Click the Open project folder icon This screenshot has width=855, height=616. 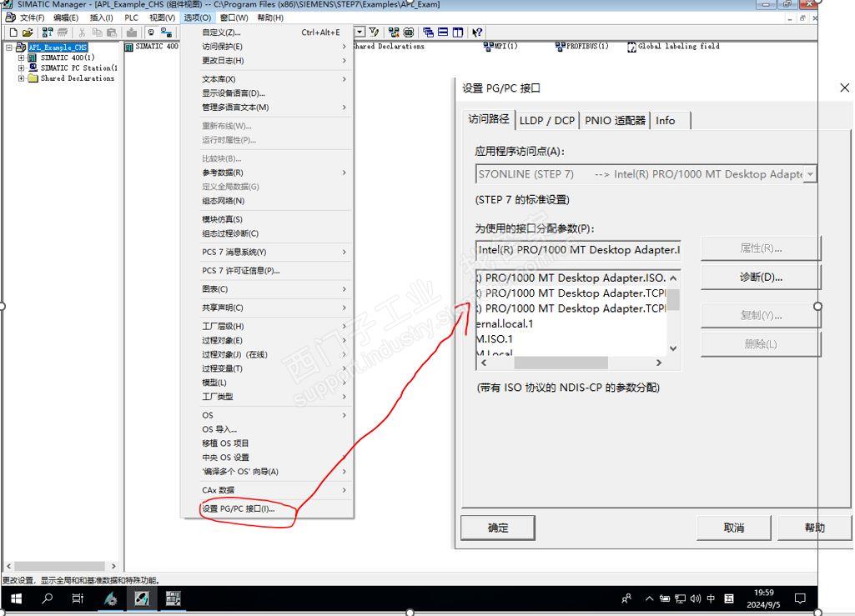(28, 33)
